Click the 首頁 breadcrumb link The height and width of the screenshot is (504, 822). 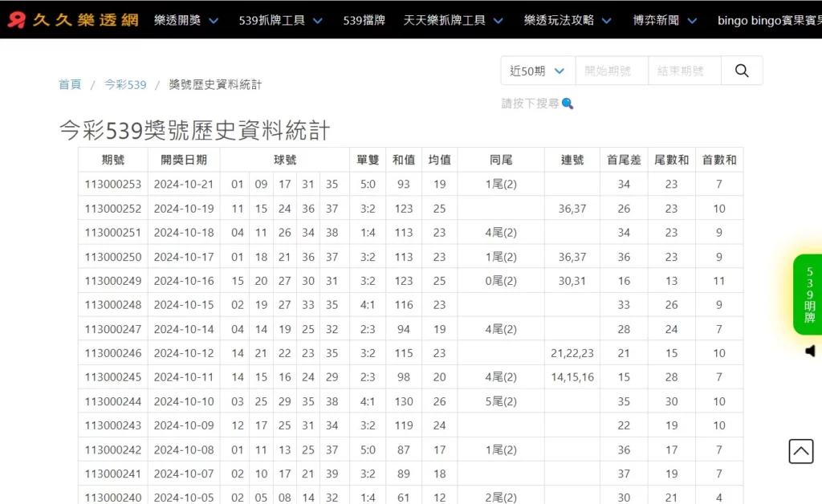(69, 84)
